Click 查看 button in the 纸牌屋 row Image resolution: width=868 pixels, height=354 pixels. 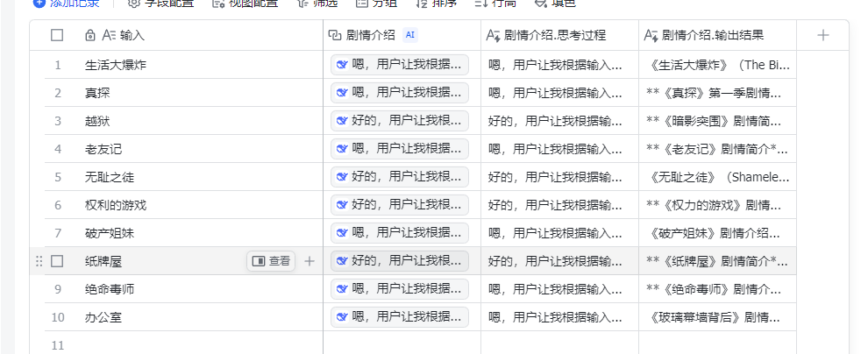click(271, 261)
